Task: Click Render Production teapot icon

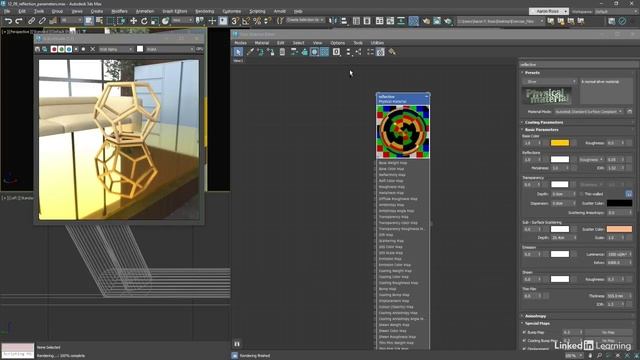Action: (448, 21)
